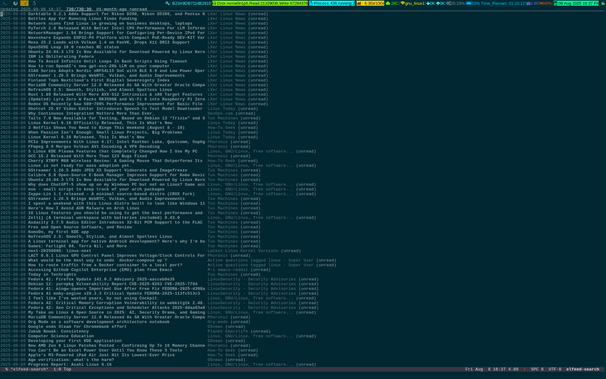Open 'LACT 0.8.1 Linux GPU Control Panel' entry

click(116, 255)
